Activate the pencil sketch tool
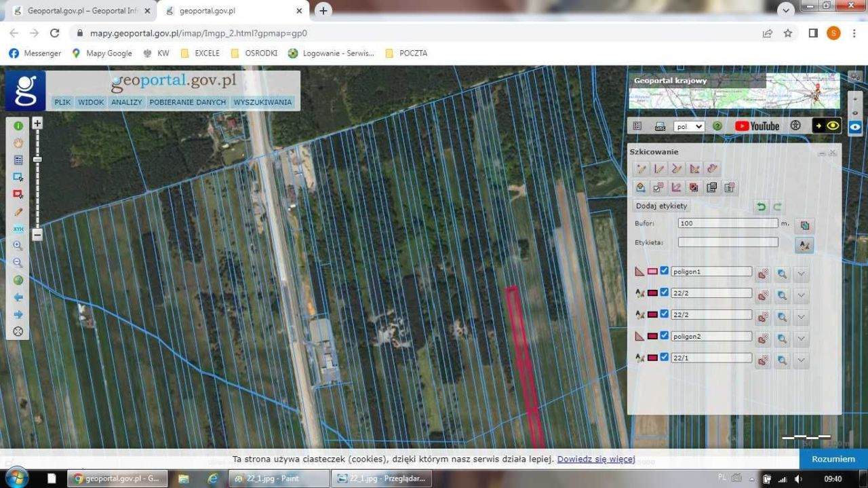The width and height of the screenshot is (868, 488). [x=18, y=212]
